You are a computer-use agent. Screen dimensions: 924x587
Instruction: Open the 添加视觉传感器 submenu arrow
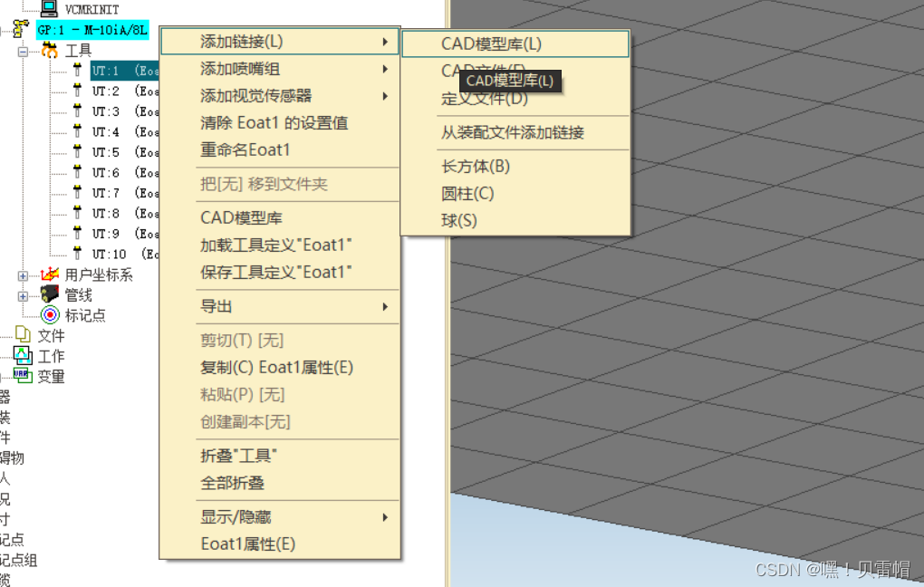click(385, 96)
